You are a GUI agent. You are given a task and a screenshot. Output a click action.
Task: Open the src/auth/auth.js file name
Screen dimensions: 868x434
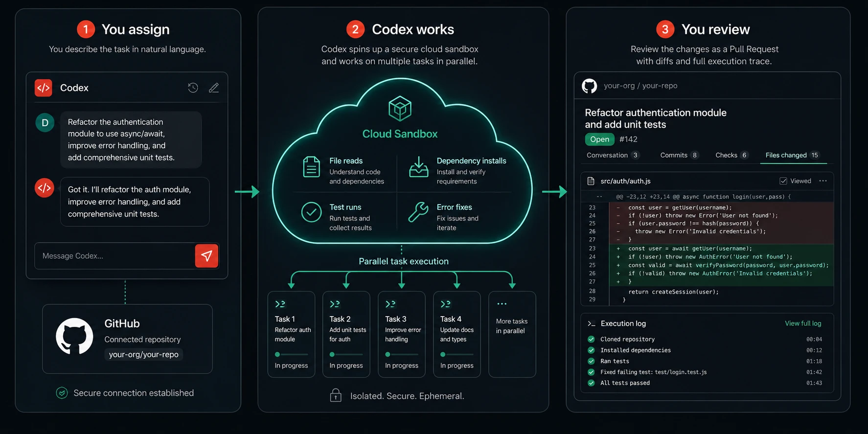click(x=625, y=181)
